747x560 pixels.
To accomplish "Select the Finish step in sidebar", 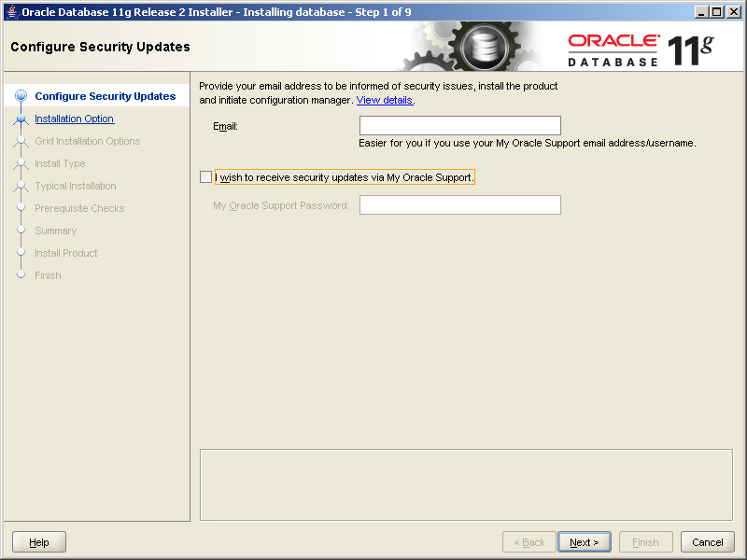I will coord(48,275).
